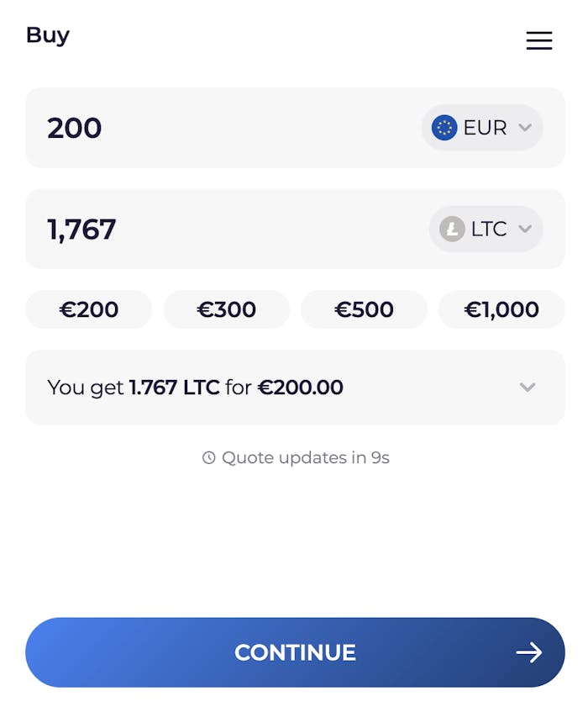Pick the €1,000 quick amount
Screen dimensions: 588x707
coord(501,309)
